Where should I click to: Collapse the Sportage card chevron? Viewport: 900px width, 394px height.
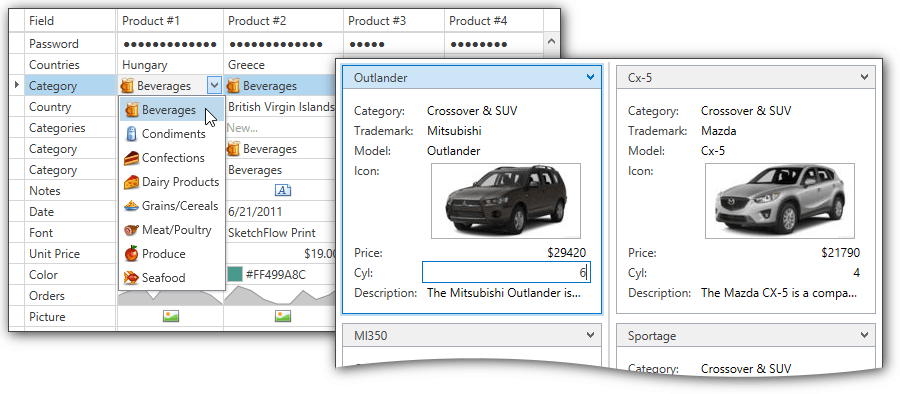pyautogui.click(x=864, y=335)
